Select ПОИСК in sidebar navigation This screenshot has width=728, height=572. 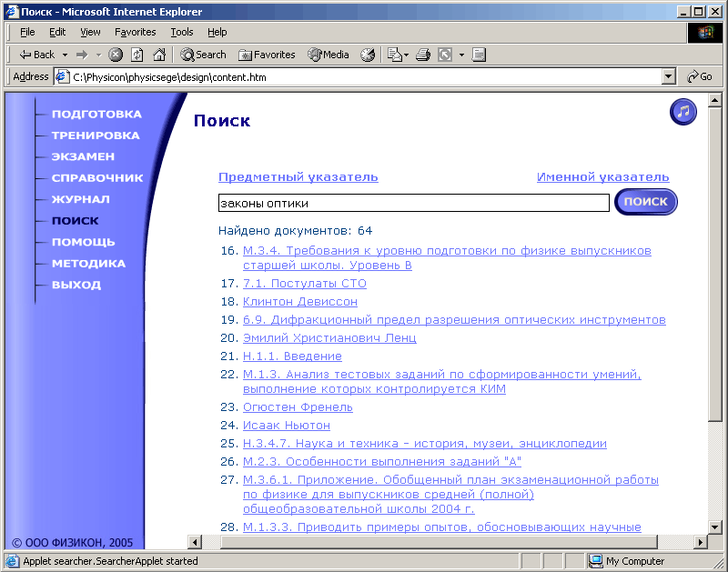coord(76,221)
